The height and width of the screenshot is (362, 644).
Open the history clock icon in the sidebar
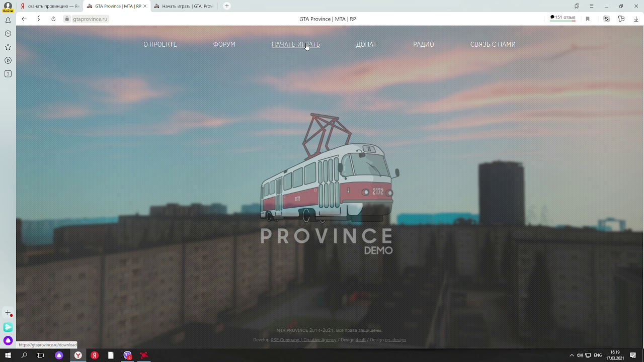(x=8, y=34)
